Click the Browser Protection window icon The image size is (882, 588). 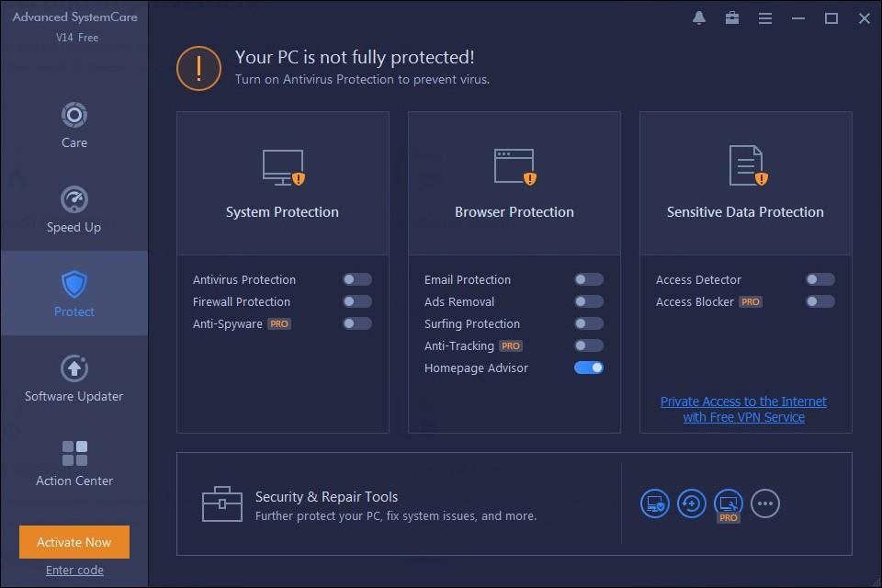[514, 166]
